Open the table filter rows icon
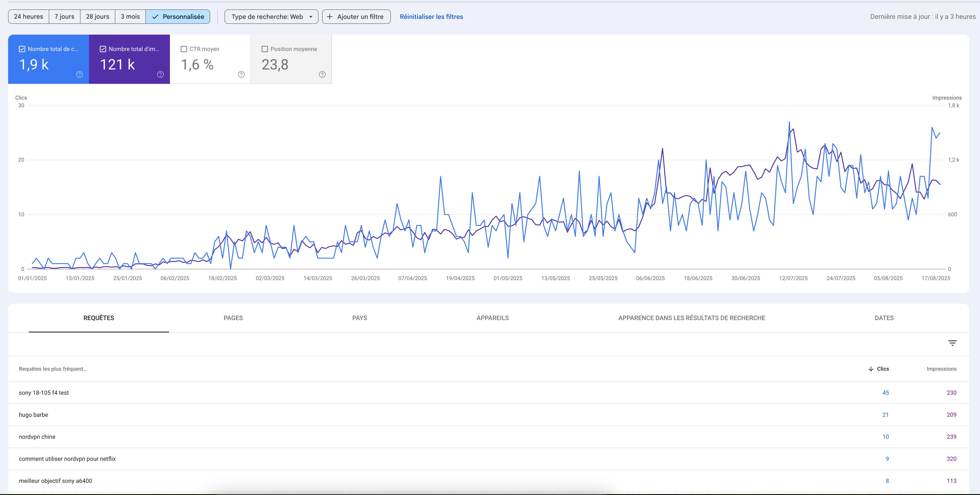Viewport: 980px width, 495px height. click(x=952, y=343)
